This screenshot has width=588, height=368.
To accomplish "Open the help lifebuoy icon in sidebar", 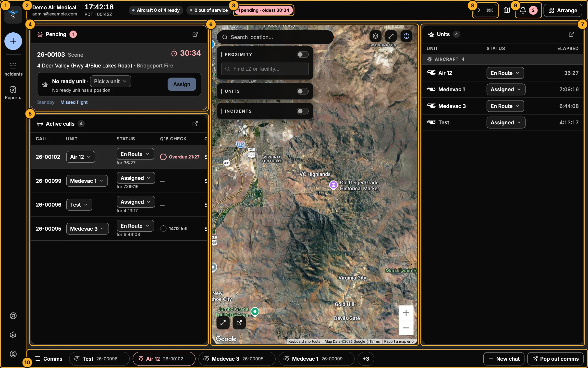I will pyautogui.click(x=13, y=316).
